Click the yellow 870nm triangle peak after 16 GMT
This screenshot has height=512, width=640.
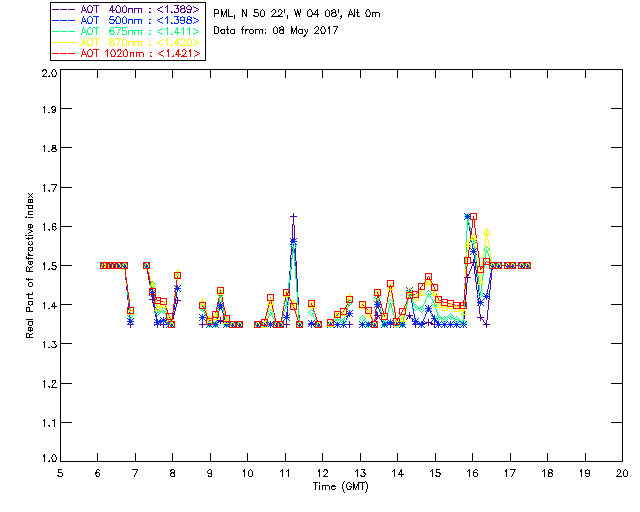click(x=486, y=232)
